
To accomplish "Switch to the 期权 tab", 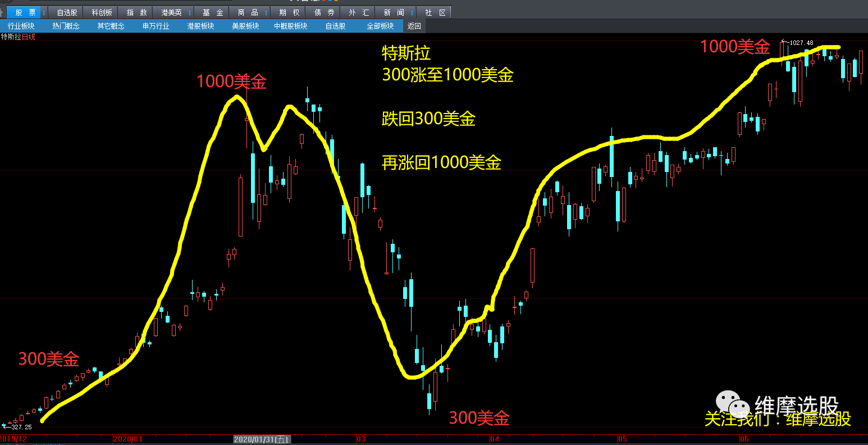I will pos(289,12).
